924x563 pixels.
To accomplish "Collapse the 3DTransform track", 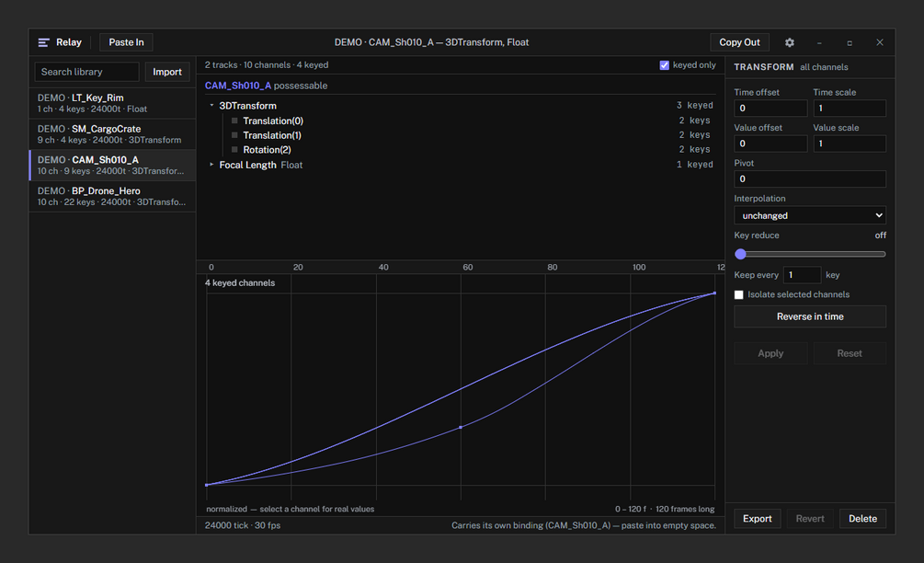I will [211, 105].
